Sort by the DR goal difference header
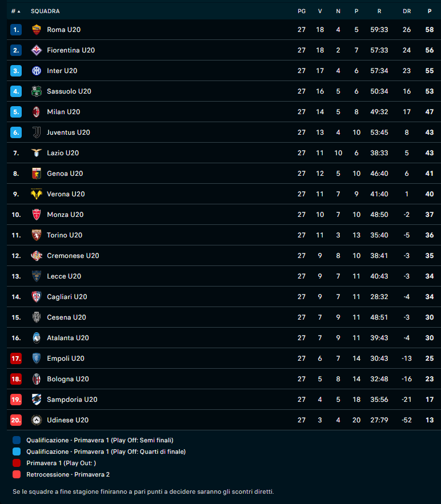441x504 pixels. tap(407, 11)
